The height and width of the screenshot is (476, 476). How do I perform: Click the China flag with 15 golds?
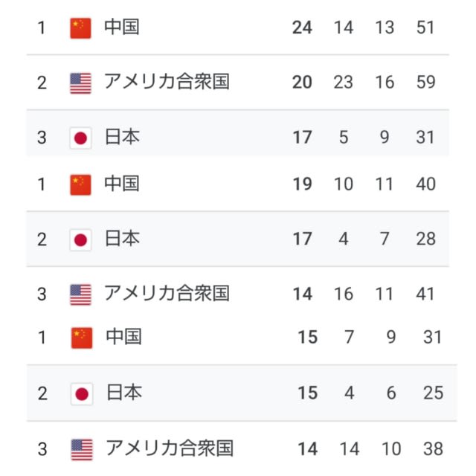pos(82,338)
